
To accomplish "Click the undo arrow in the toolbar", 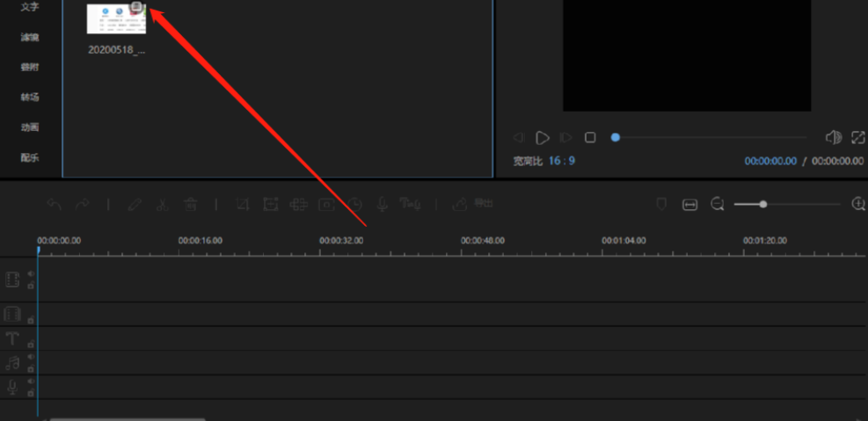I will [x=55, y=205].
